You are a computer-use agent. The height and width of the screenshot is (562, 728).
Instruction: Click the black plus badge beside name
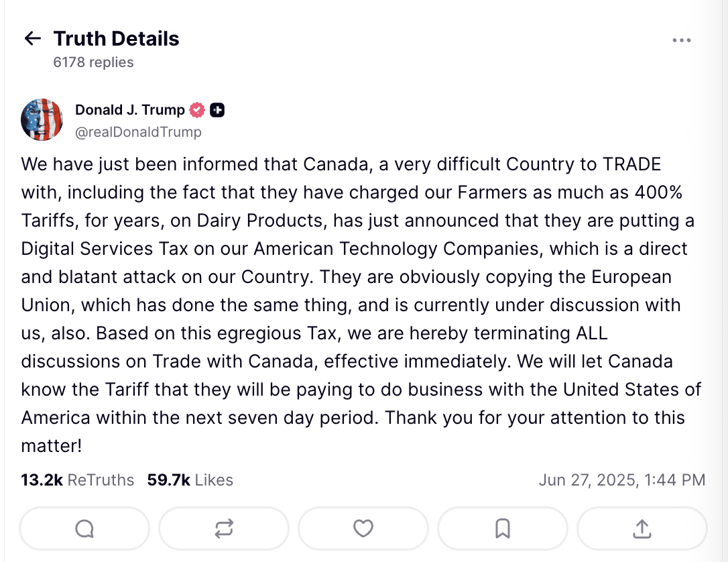pyautogui.click(x=217, y=110)
